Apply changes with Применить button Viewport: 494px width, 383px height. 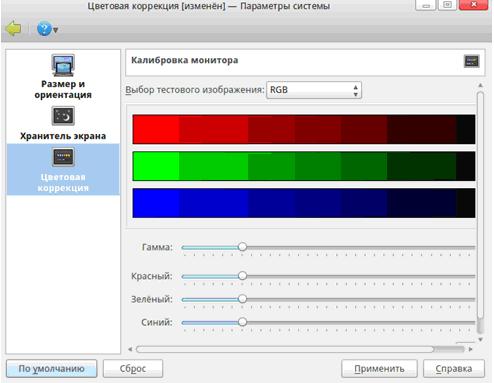tap(379, 369)
